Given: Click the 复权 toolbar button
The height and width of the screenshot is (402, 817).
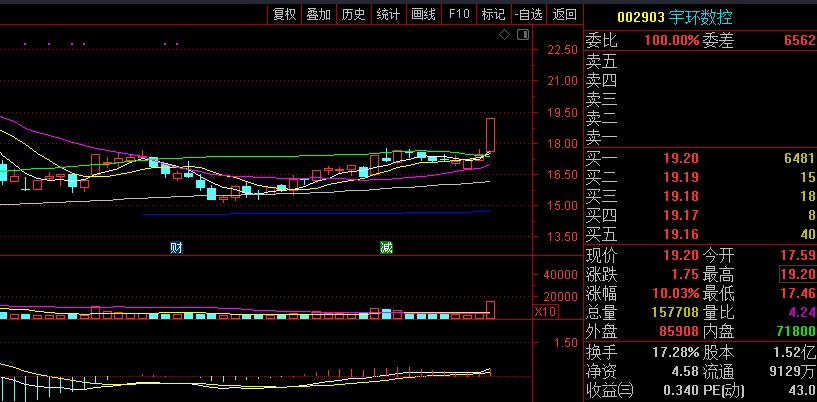Looking at the screenshot, I should [284, 14].
